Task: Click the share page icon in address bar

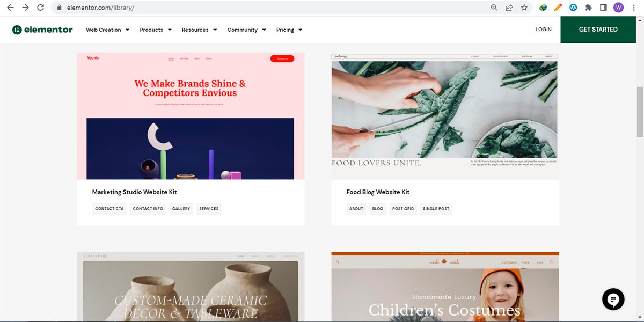Action: (509, 8)
